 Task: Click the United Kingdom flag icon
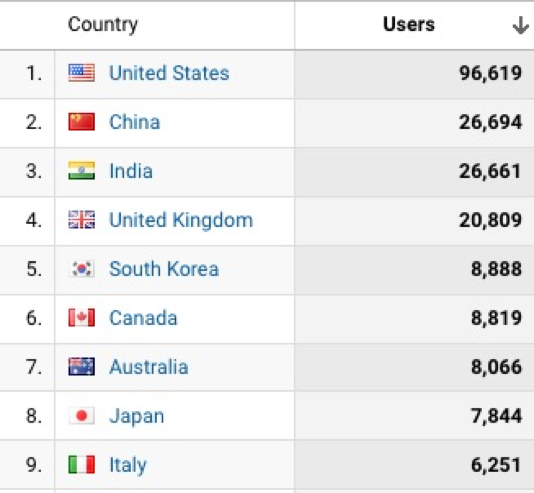point(81,220)
